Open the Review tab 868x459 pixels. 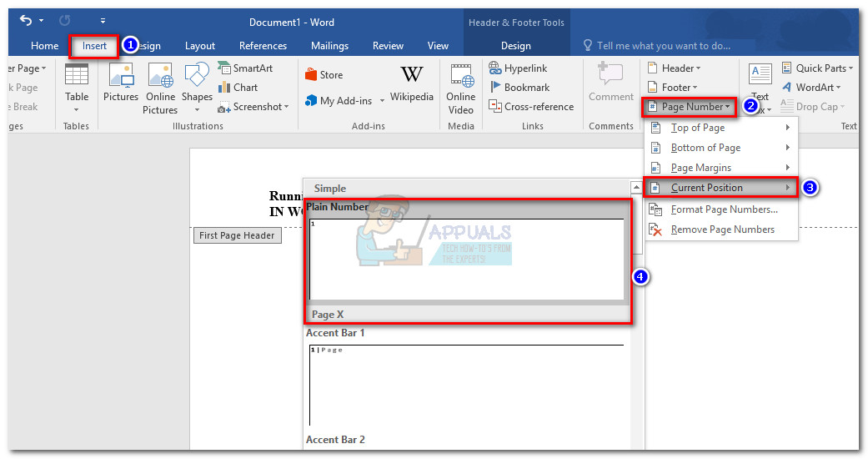(388, 46)
